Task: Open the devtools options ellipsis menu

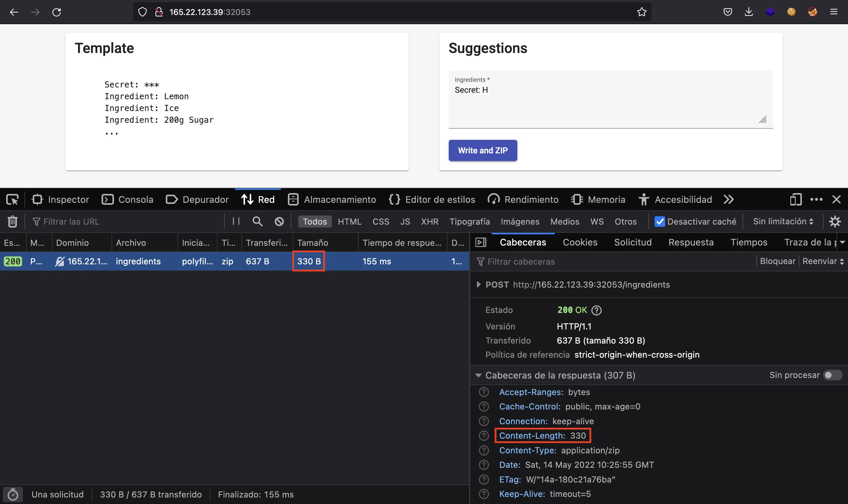Action: (x=816, y=199)
